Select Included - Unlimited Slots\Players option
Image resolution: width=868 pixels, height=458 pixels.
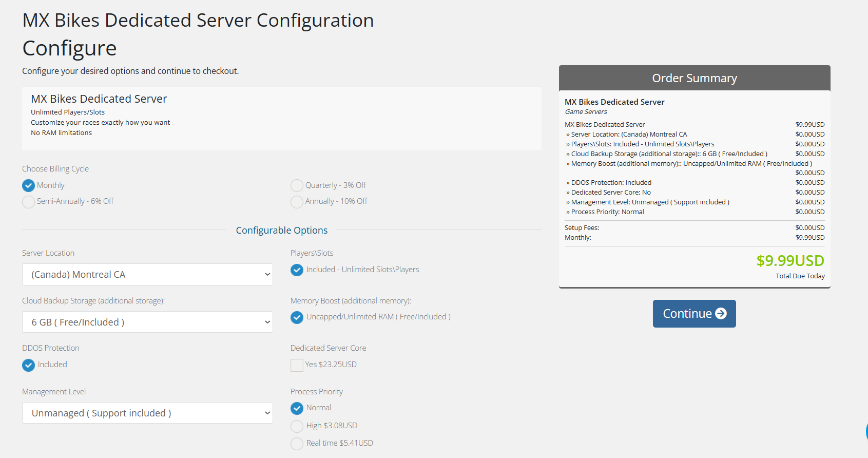click(x=297, y=270)
